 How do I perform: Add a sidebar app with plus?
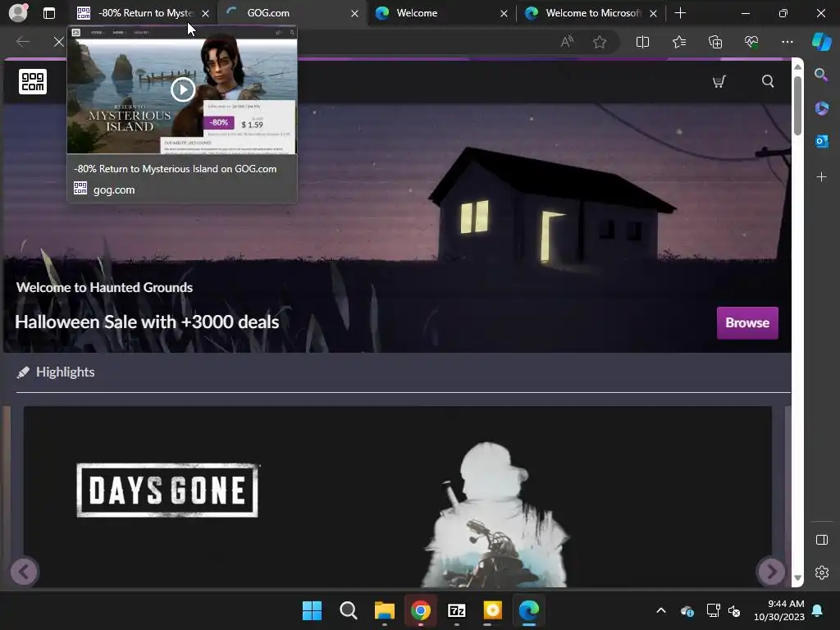pyautogui.click(x=821, y=177)
